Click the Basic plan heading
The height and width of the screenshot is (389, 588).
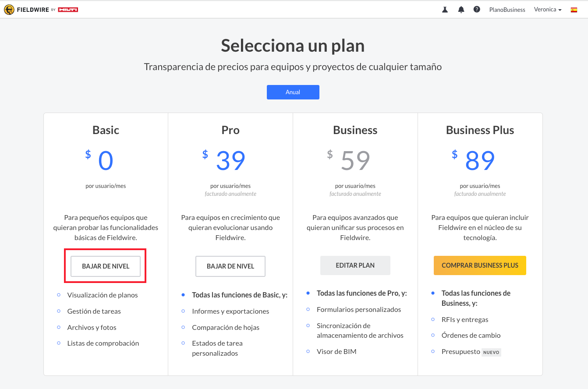106,130
